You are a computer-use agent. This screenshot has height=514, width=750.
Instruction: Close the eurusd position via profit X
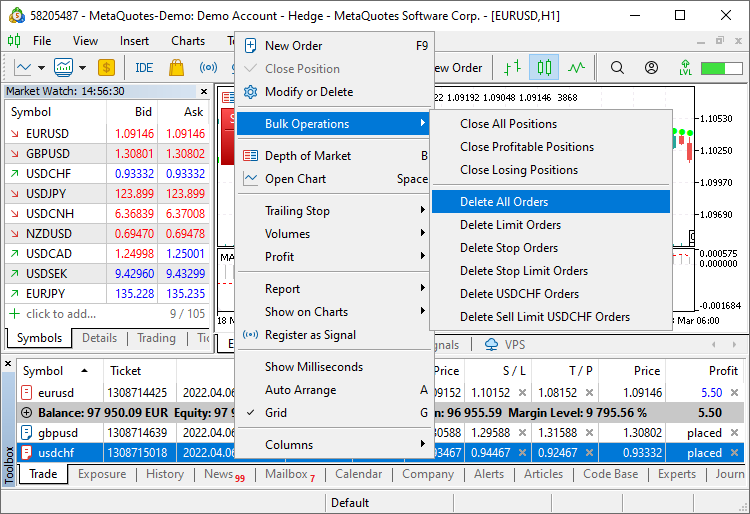pos(734,393)
